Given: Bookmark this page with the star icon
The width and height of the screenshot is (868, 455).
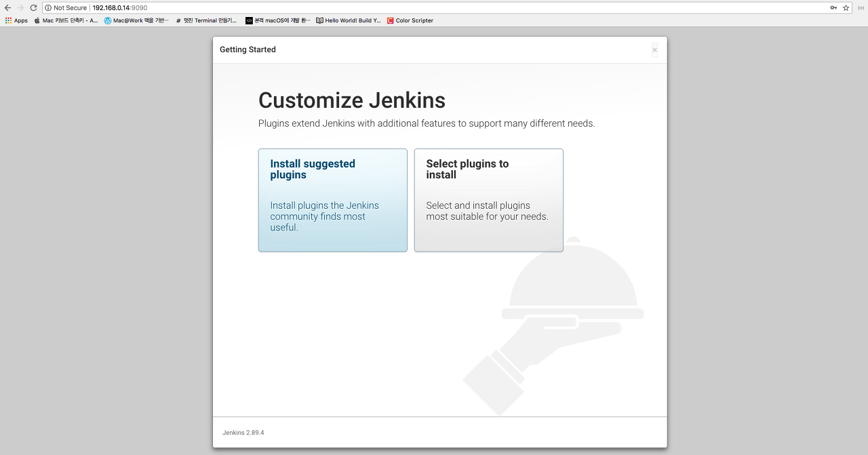Looking at the screenshot, I should point(846,7).
